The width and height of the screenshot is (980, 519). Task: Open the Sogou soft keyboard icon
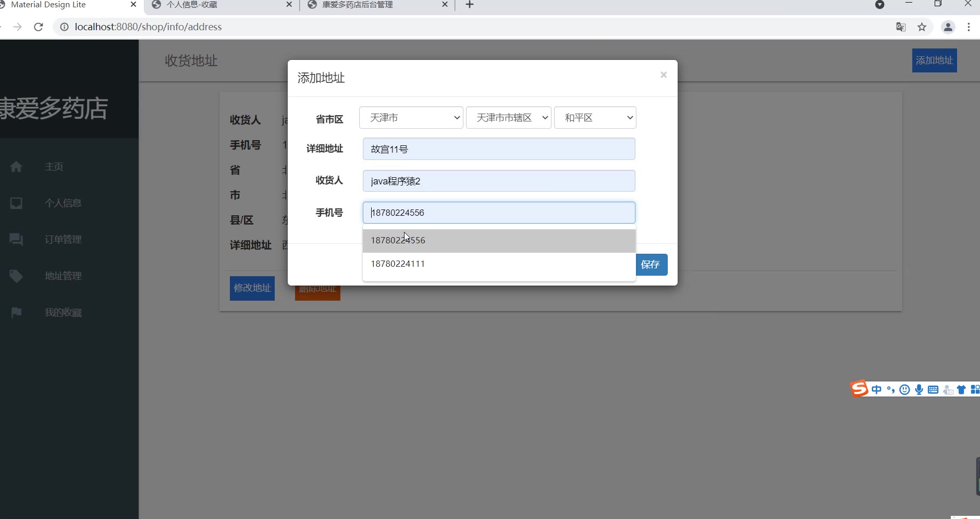[934, 390]
